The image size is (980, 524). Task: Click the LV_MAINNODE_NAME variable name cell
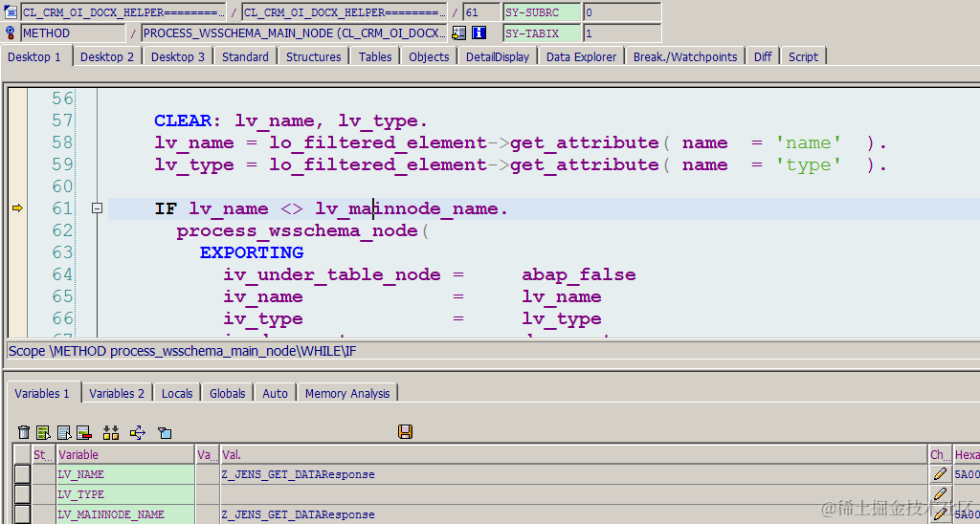click(125, 514)
